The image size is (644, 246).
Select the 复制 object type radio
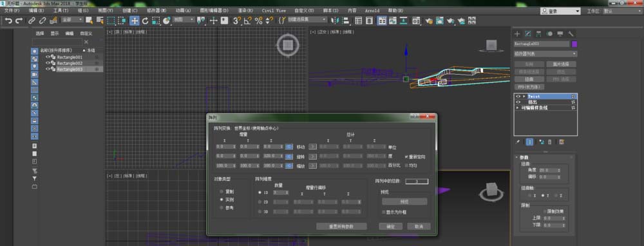222,191
